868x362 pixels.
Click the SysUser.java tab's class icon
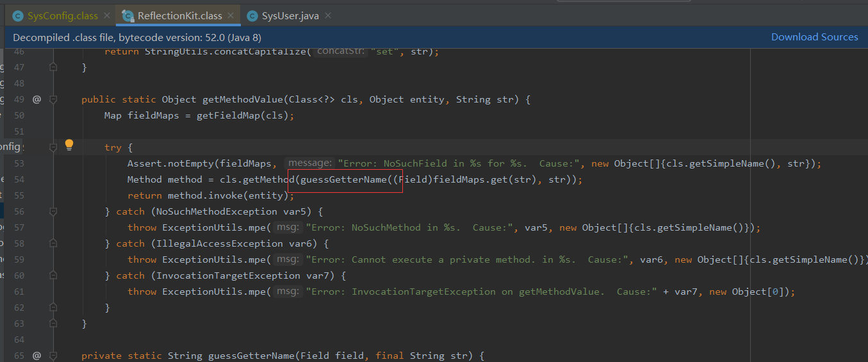pyautogui.click(x=253, y=15)
